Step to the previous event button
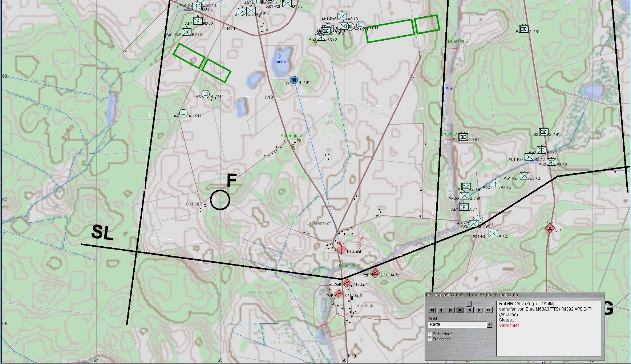 tap(451, 310)
